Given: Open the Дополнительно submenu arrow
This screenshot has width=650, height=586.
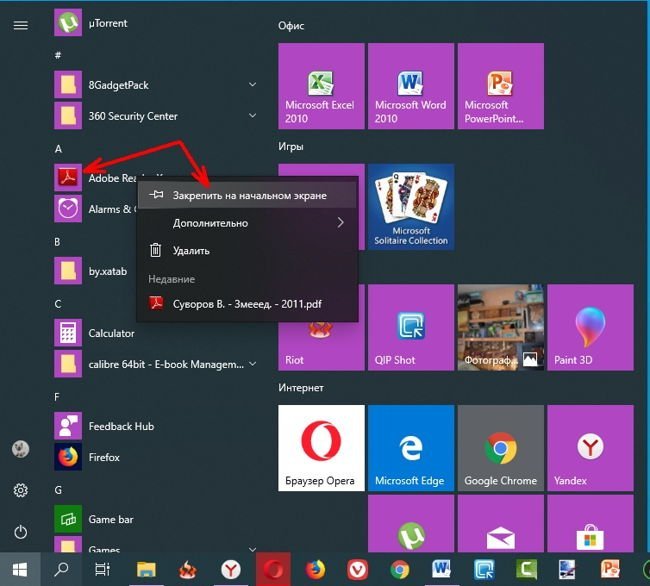Looking at the screenshot, I should 340,223.
